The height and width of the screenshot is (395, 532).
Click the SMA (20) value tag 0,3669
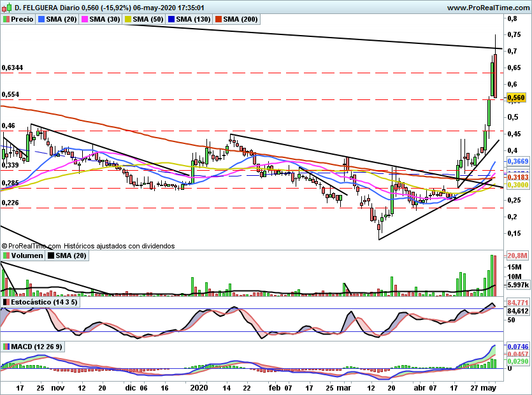[x=518, y=161]
